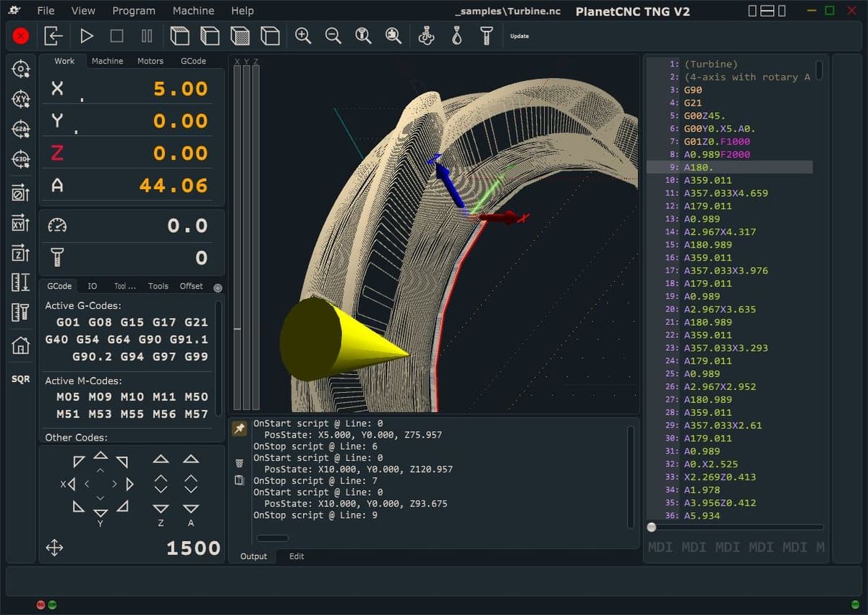Viewport: 868px width, 615px height.
Task: Open the Machine menu
Action: [x=193, y=11]
